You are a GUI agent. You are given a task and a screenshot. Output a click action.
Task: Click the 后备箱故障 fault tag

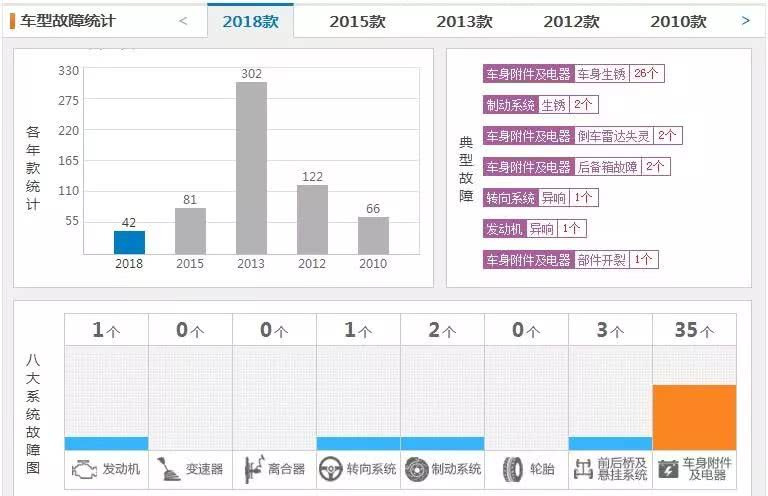(607, 167)
